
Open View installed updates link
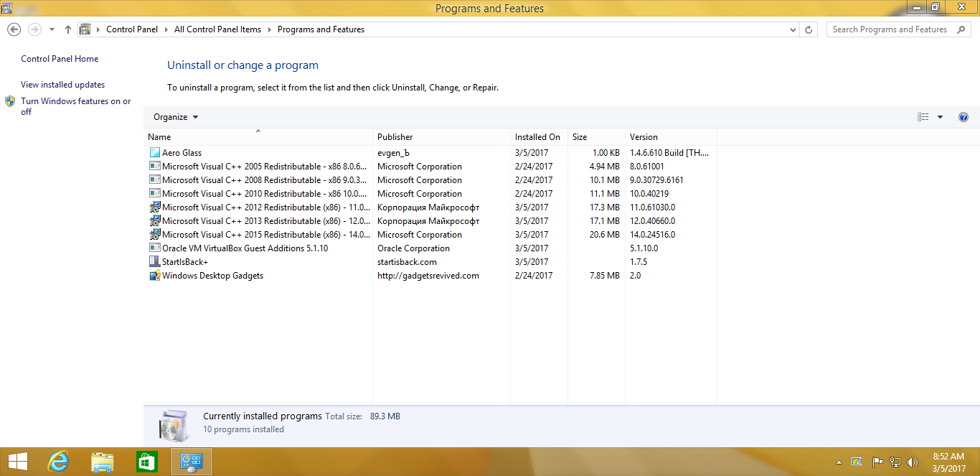(62, 85)
